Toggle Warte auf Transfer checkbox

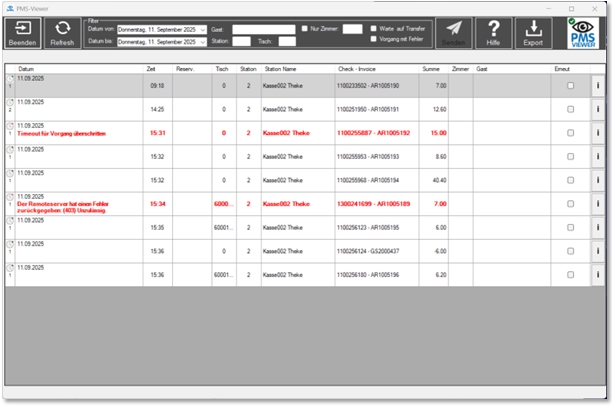point(374,29)
